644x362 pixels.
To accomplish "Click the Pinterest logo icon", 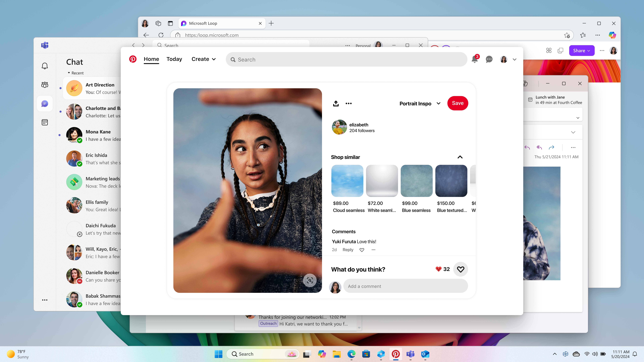I will pyautogui.click(x=133, y=59).
